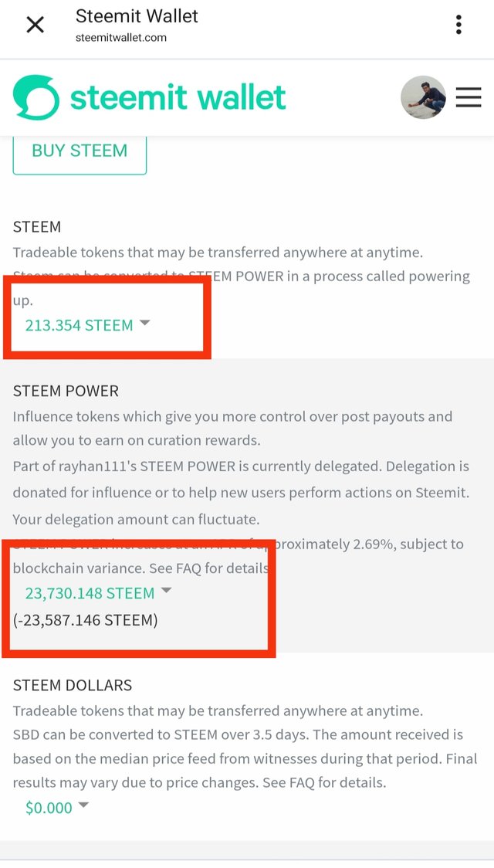Click the STEEM section heading

37,227
